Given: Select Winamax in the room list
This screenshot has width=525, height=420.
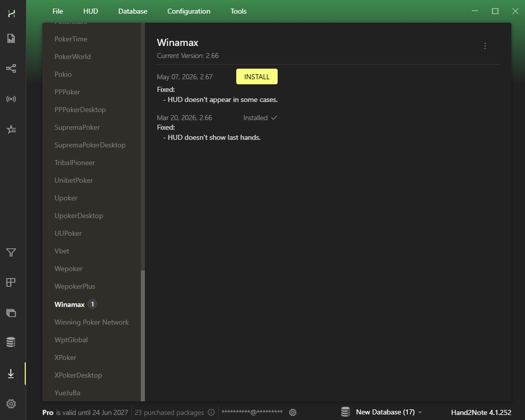Looking at the screenshot, I should point(69,304).
